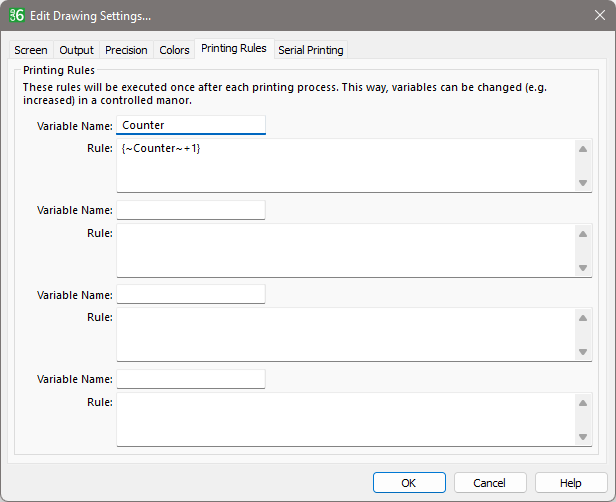Focus the fourth Variable Name field
This screenshot has height=502, width=616.
191,379
